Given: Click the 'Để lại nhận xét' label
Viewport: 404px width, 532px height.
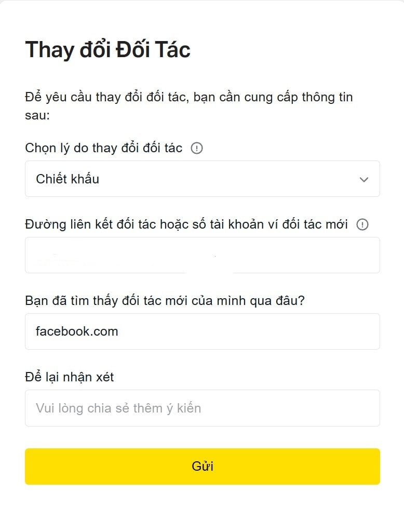Looking at the screenshot, I should [69, 377].
